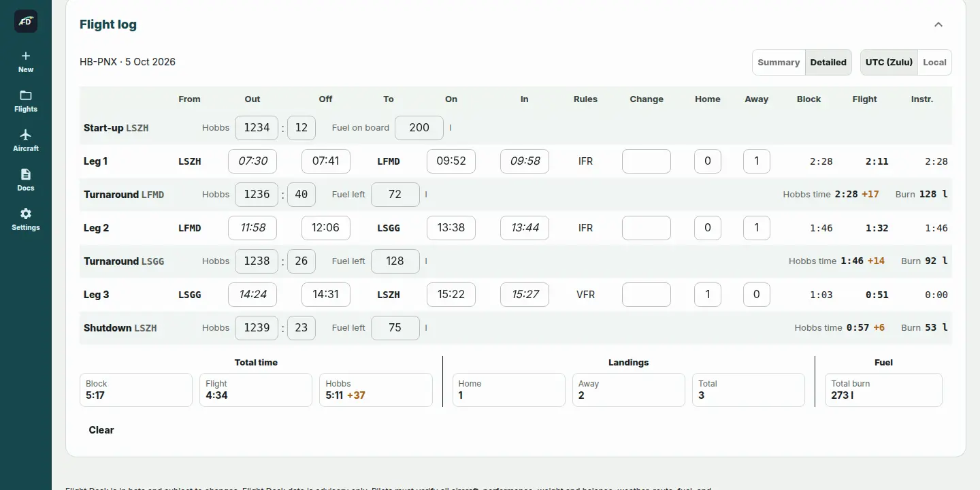980x490 pixels.
Task: Edit Shutdown Fuel left field 75
Action: (x=395, y=328)
